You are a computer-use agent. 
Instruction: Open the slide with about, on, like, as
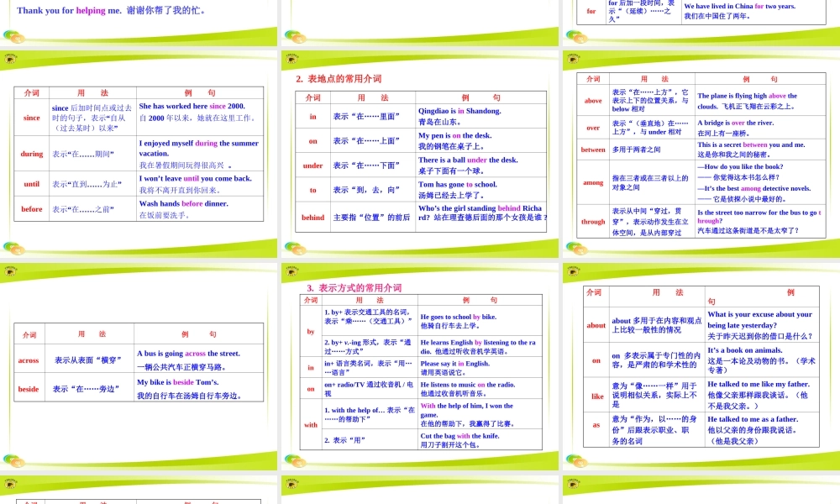[701, 366]
